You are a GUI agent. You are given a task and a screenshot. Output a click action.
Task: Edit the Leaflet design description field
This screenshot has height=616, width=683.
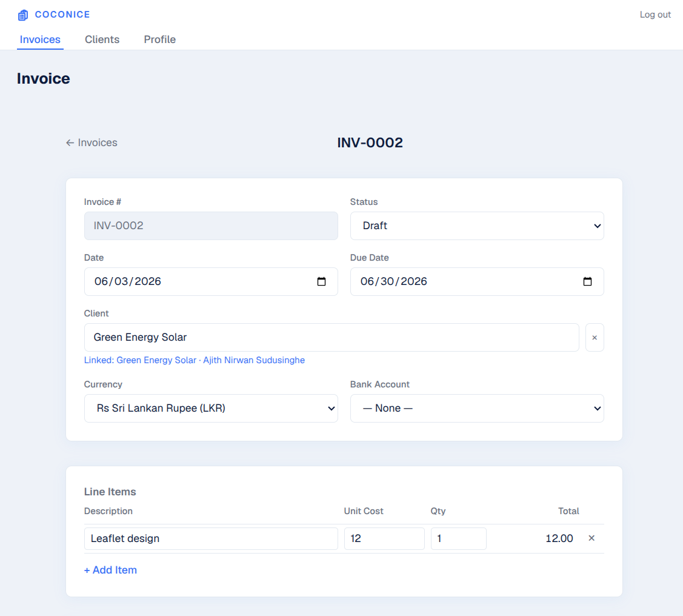(x=211, y=538)
